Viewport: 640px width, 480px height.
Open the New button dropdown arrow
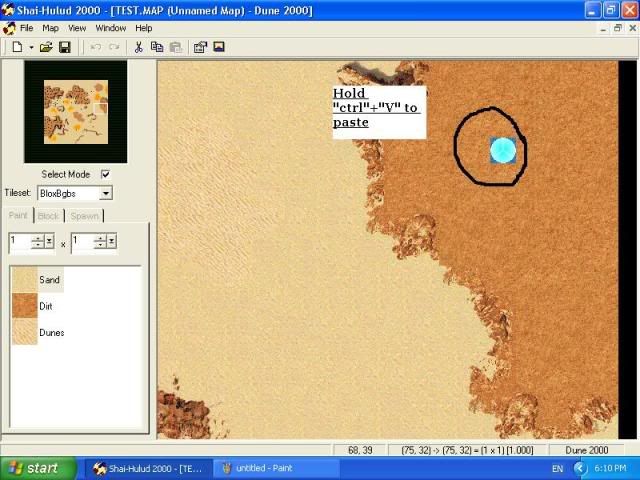(x=31, y=47)
